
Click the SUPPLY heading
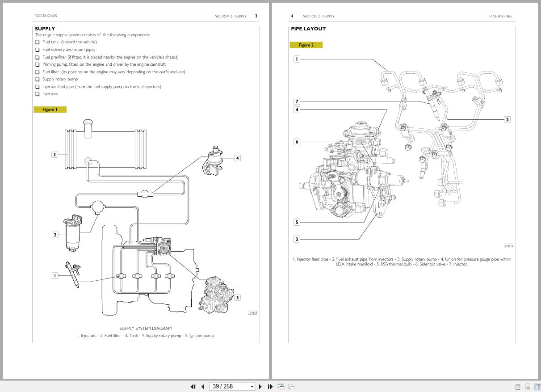pos(45,29)
